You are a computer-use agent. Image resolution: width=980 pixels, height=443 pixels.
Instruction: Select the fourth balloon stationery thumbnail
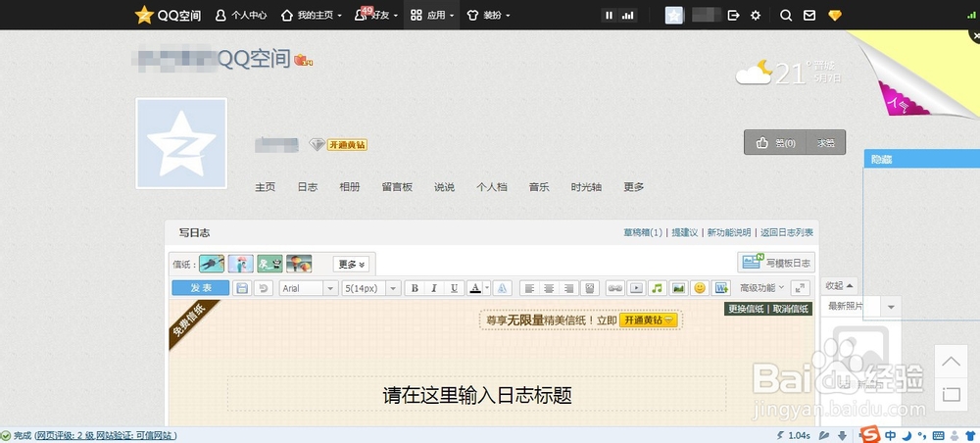(299, 264)
